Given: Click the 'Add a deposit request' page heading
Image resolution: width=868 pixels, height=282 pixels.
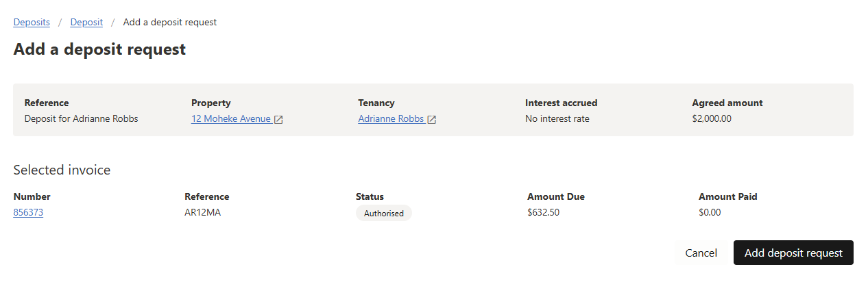Looking at the screenshot, I should pyautogui.click(x=99, y=49).
